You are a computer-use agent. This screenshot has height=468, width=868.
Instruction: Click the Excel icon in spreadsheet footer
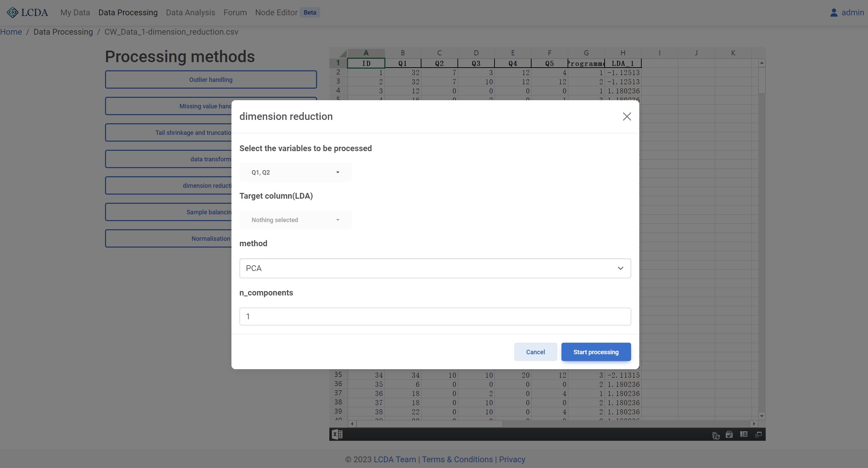pyautogui.click(x=337, y=434)
